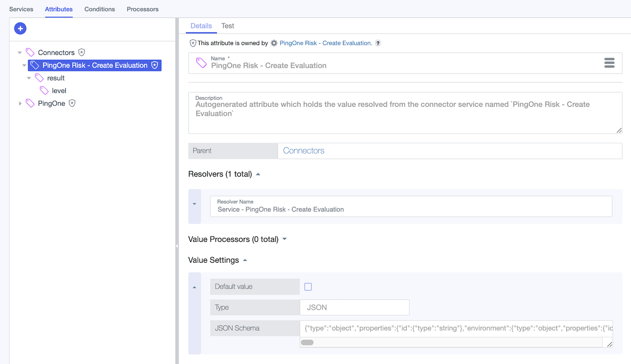
Task: Click the tag icon next to Connectors
Action: tap(30, 52)
